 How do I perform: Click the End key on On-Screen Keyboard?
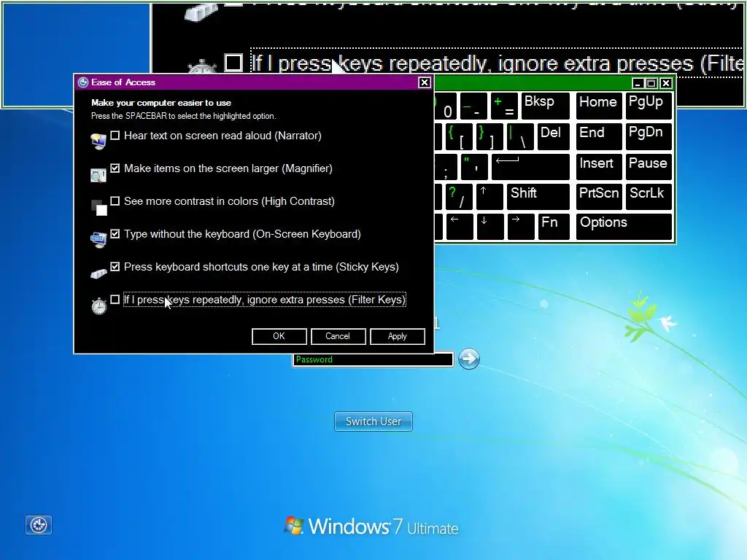click(599, 136)
